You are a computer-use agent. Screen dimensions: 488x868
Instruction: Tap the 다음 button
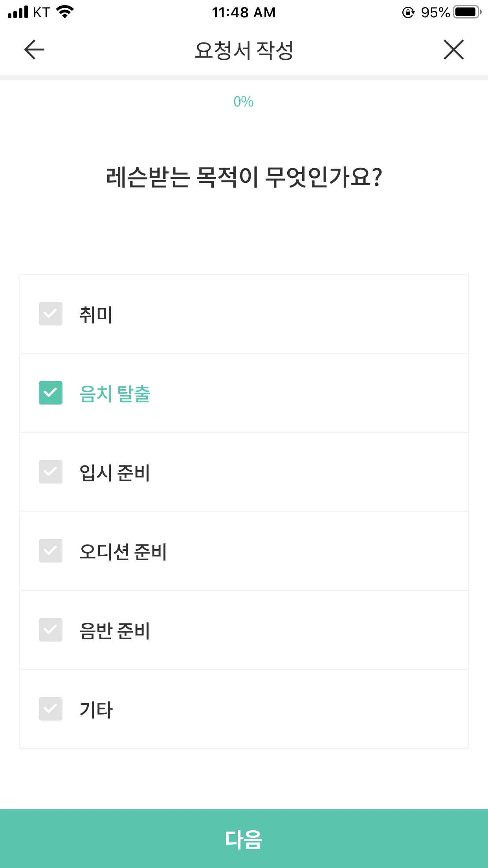coord(244,839)
